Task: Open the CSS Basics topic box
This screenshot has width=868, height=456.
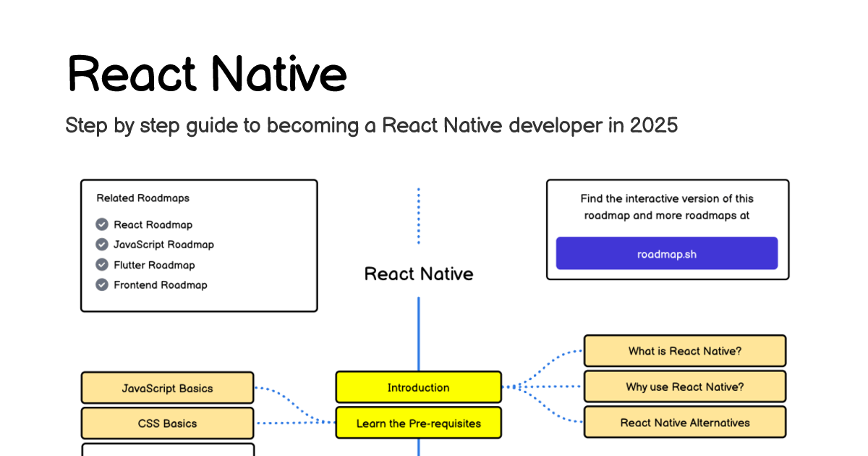Action: (x=167, y=423)
